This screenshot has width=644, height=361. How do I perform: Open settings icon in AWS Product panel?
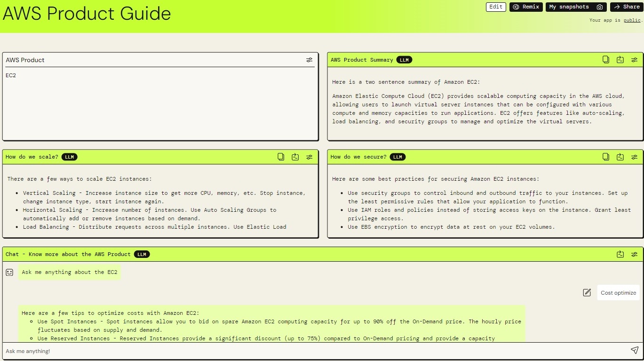click(309, 60)
